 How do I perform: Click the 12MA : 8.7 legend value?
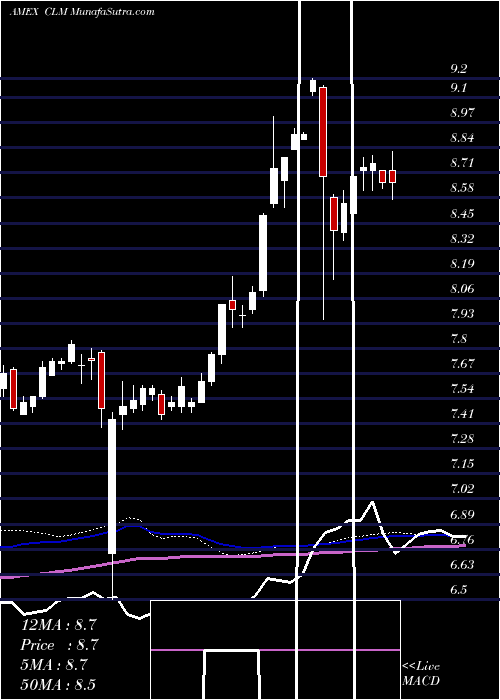(59, 625)
